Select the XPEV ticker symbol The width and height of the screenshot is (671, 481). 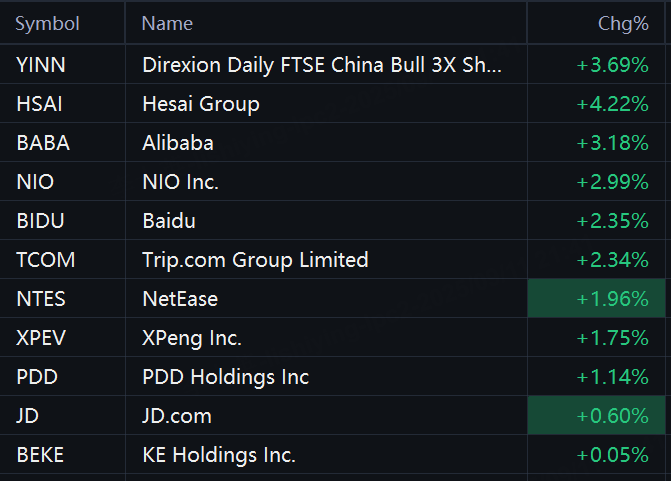click(x=41, y=338)
